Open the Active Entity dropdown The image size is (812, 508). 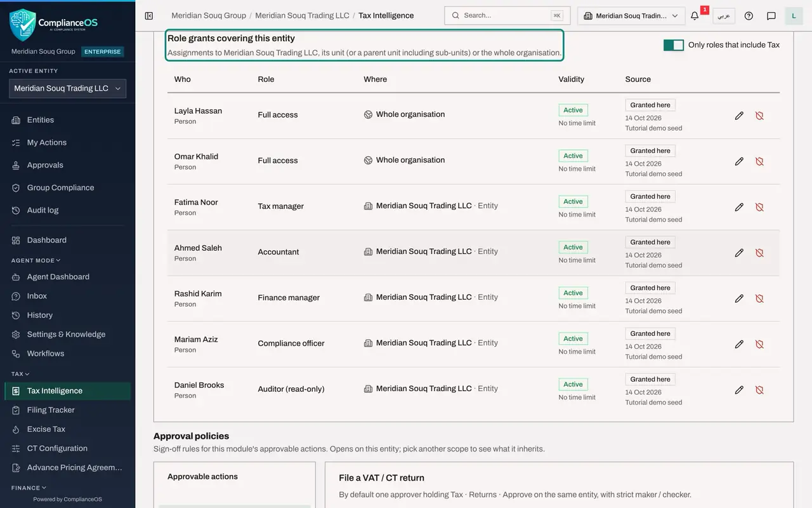point(67,88)
